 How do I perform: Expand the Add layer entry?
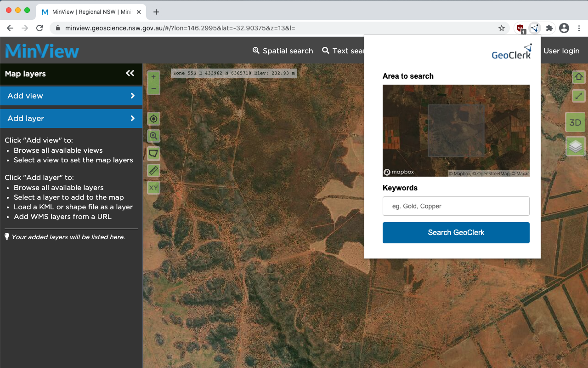coord(71,118)
